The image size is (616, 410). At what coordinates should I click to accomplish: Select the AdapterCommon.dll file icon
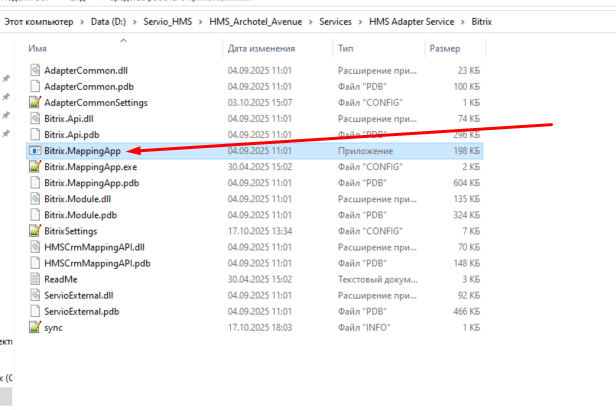coord(35,71)
